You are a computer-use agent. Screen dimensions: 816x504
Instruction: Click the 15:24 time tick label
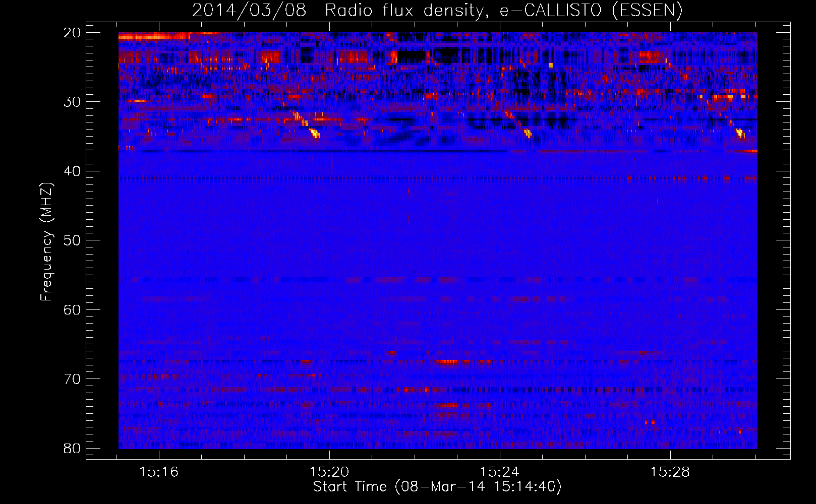coord(500,472)
